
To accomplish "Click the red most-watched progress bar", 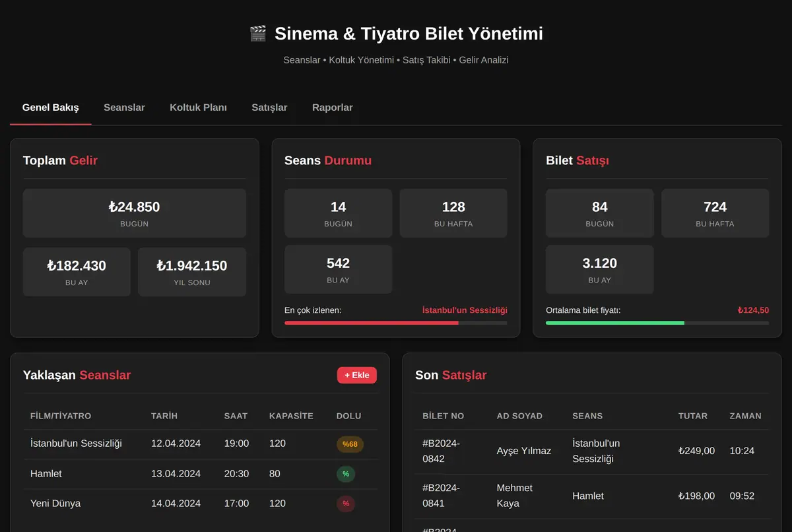I will coord(396,323).
